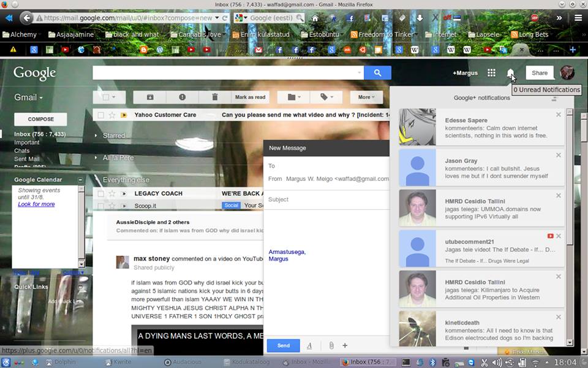Open the Long Bets feed bookmark
Screen dimensions: 588x368
tap(529, 34)
